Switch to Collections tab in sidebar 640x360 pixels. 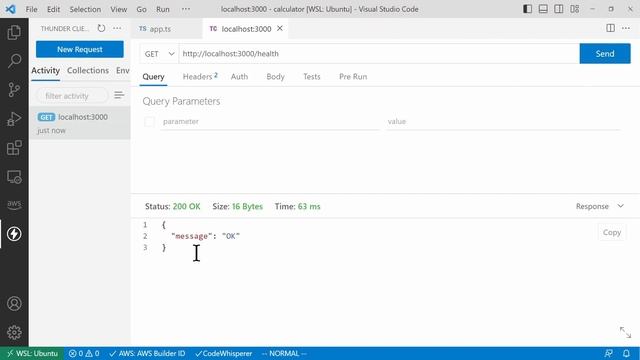(x=88, y=70)
